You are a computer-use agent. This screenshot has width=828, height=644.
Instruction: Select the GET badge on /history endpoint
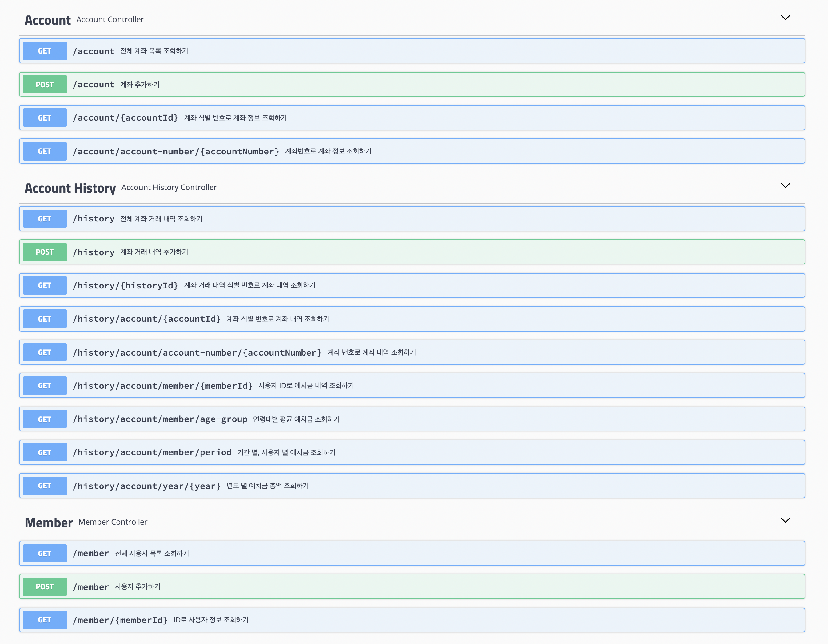point(44,218)
